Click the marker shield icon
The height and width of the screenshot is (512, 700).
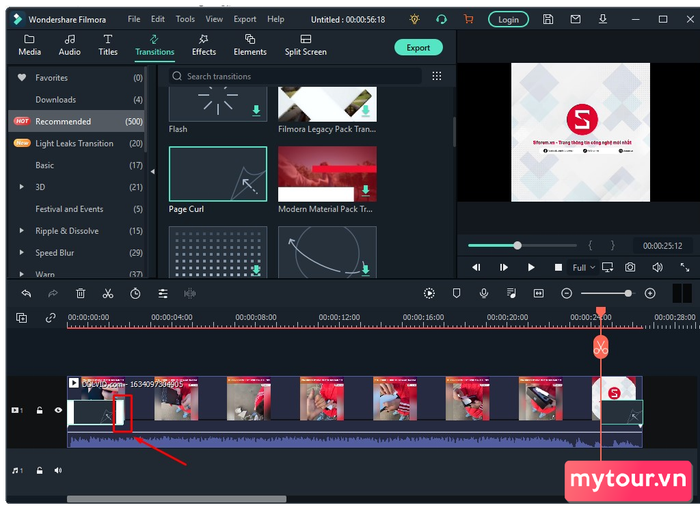click(456, 293)
